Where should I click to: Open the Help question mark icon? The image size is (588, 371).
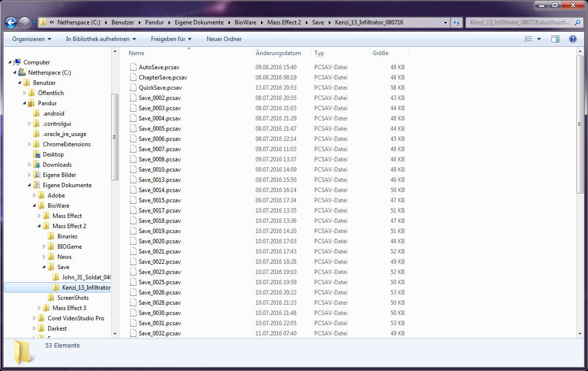pyautogui.click(x=573, y=39)
